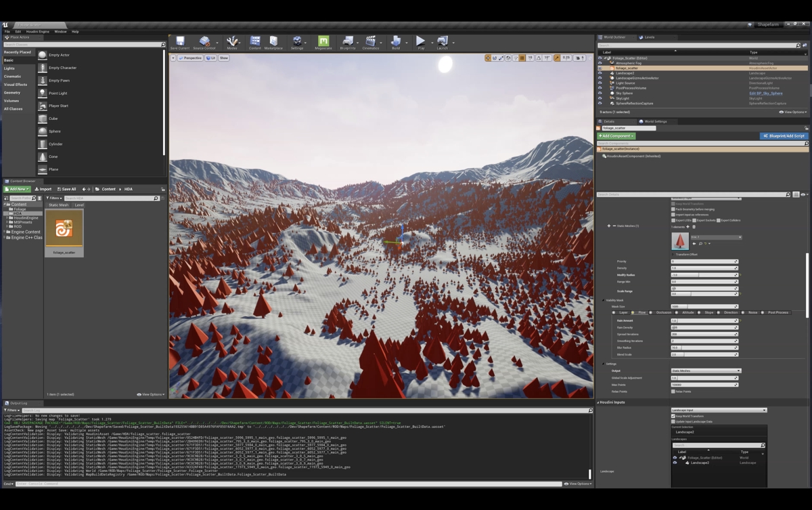This screenshot has height=510, width=812.
Task: Toggle visibility of Light Source actor
Action: pos(600,83)
